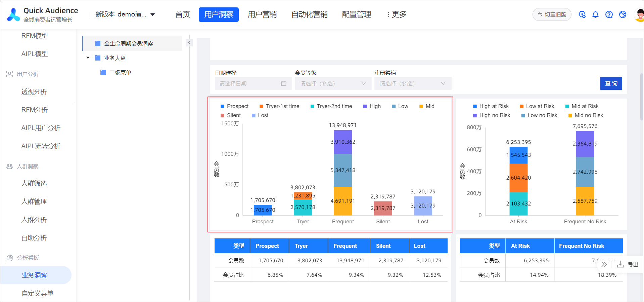644x302 pixels.
Task: Switch to the old version 切至旧版
Action: point(552,14)
